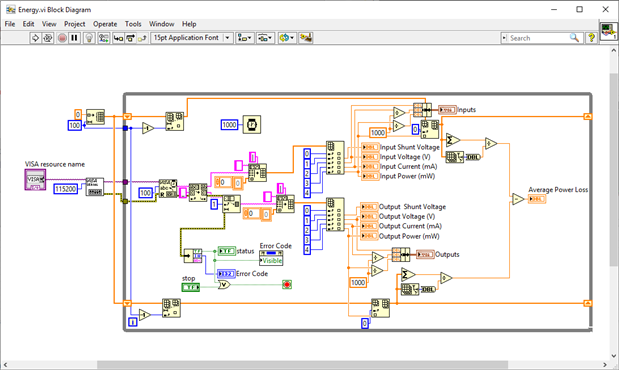Select the Error Code Visible property node
The image size is (619, 370).
tap(271, 258)
